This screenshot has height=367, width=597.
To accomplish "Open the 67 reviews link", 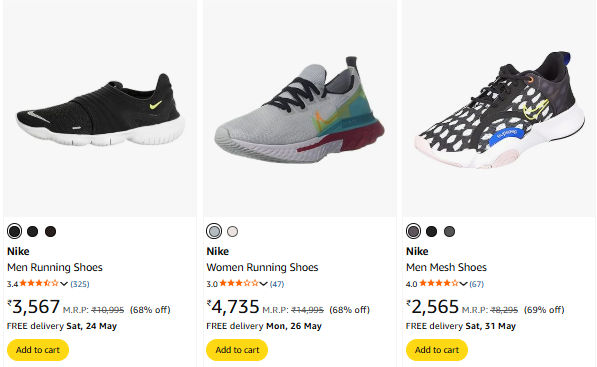I will click(x=476, y=284).
